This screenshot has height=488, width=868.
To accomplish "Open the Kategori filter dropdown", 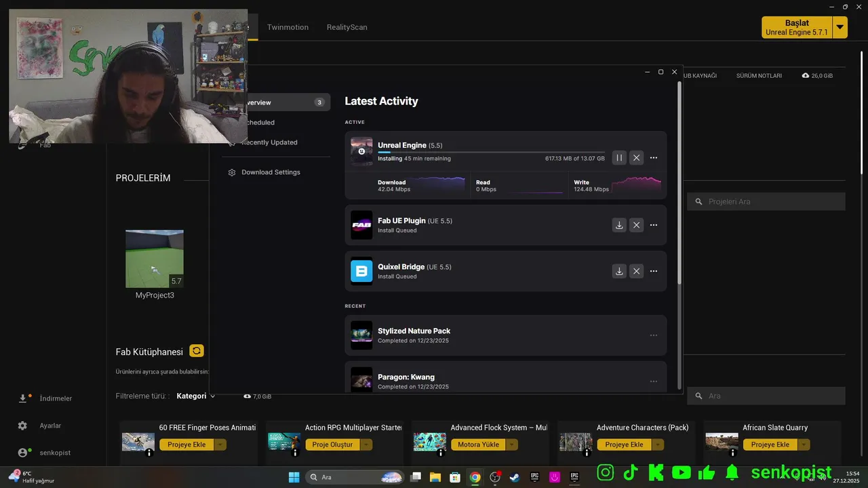I will 196,396.
